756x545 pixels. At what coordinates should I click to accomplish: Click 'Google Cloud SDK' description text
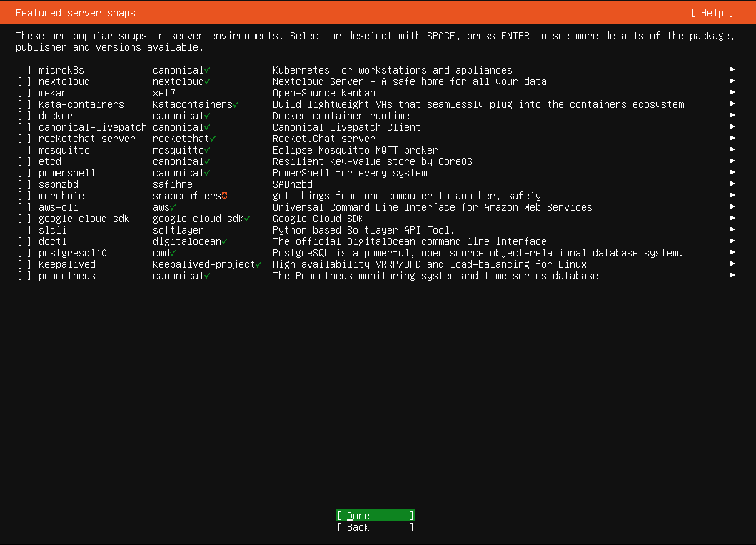point(318,219)
